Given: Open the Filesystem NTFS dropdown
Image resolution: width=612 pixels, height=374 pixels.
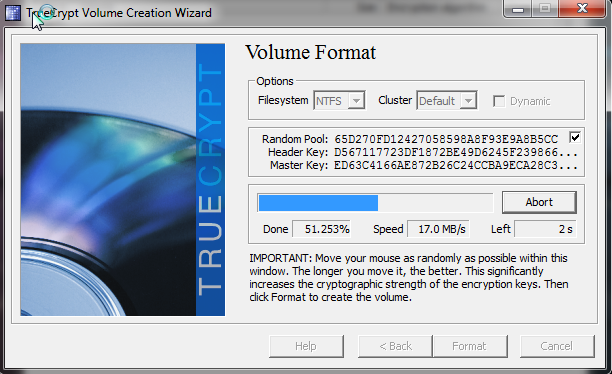Looking at the screenshot, I should 339,101.
